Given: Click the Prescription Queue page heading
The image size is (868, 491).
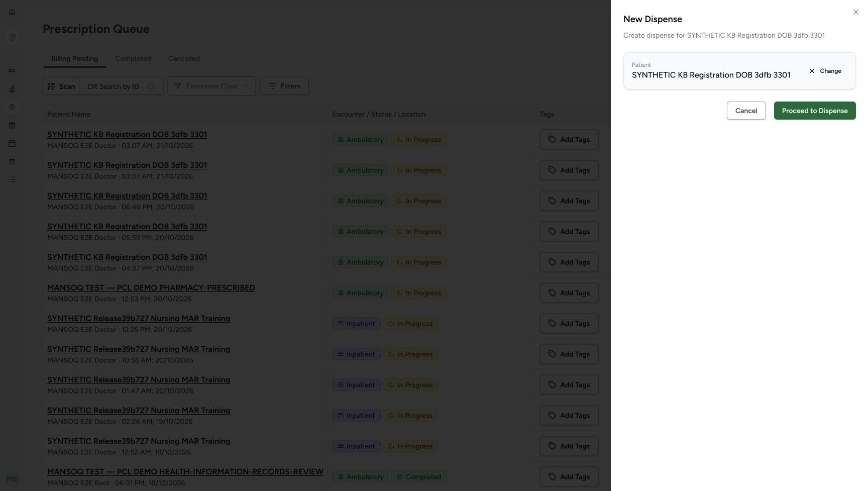Looking at the screenshot, I should 96,29.
